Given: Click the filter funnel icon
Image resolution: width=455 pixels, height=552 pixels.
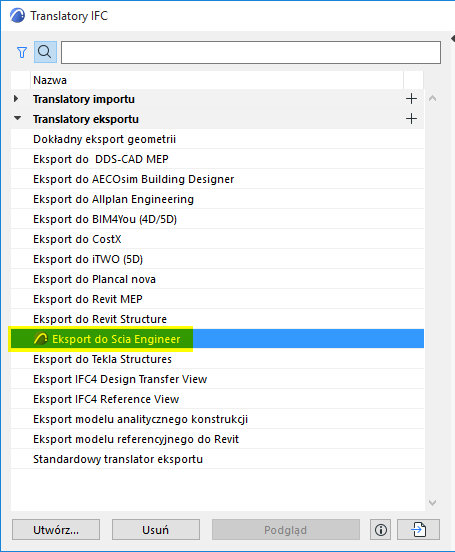Looking at the screenshot, I should click(22, 52).
